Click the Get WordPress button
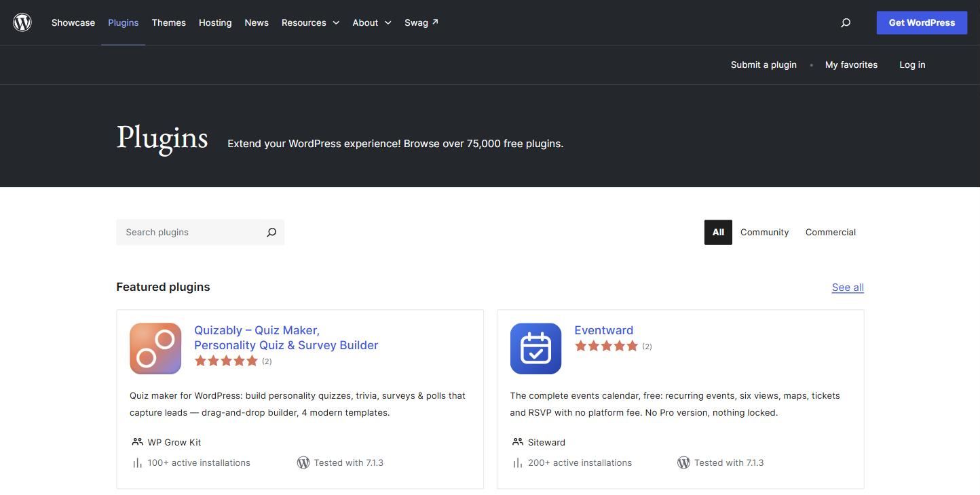This screenshot has width=980, height=495. [922, 22]
